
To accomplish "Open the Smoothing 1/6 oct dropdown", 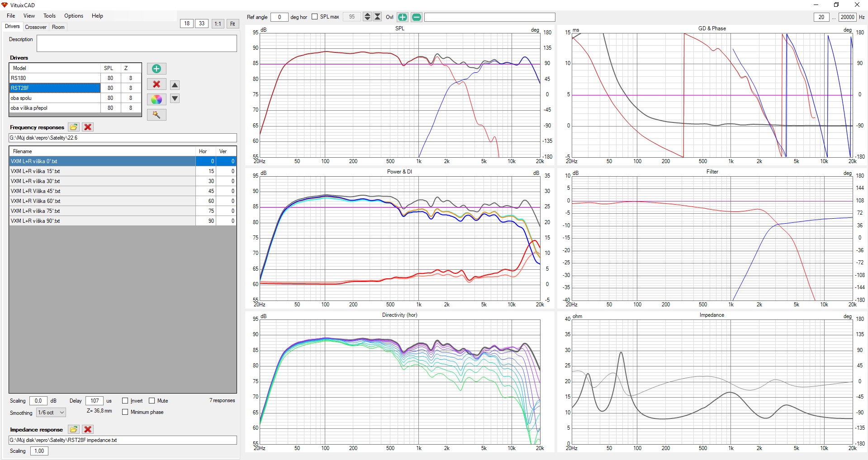I will tap(51, 413).
